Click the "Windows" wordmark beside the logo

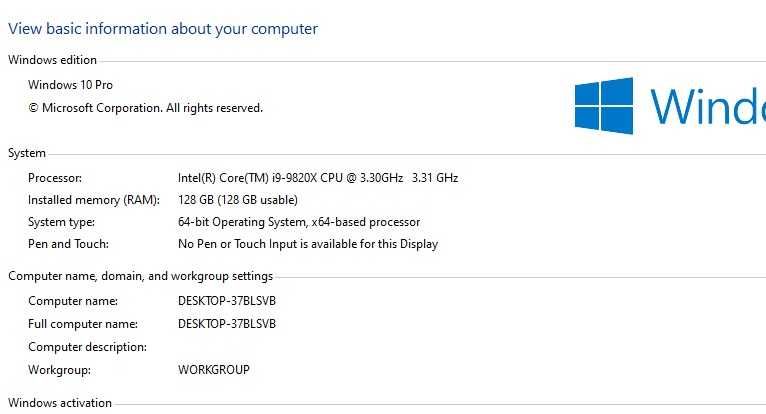click(708, 106)
